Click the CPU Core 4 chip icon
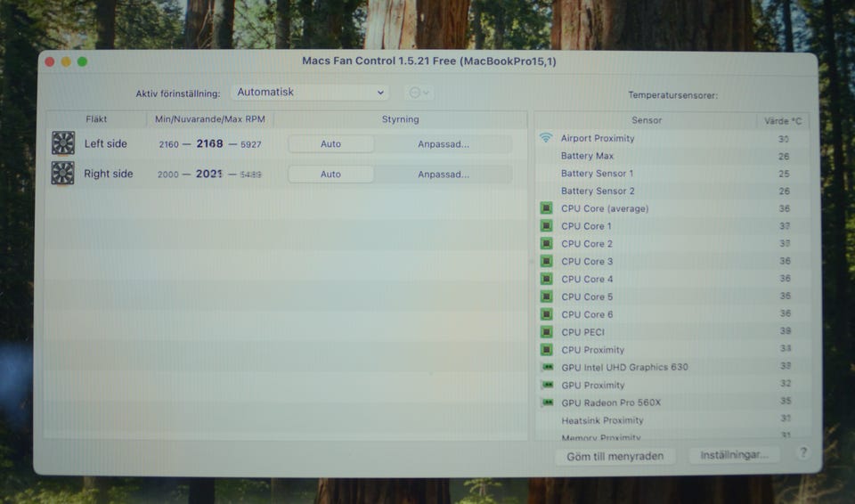The height and width of the screenshot is (504, 855). pos(546,279)
